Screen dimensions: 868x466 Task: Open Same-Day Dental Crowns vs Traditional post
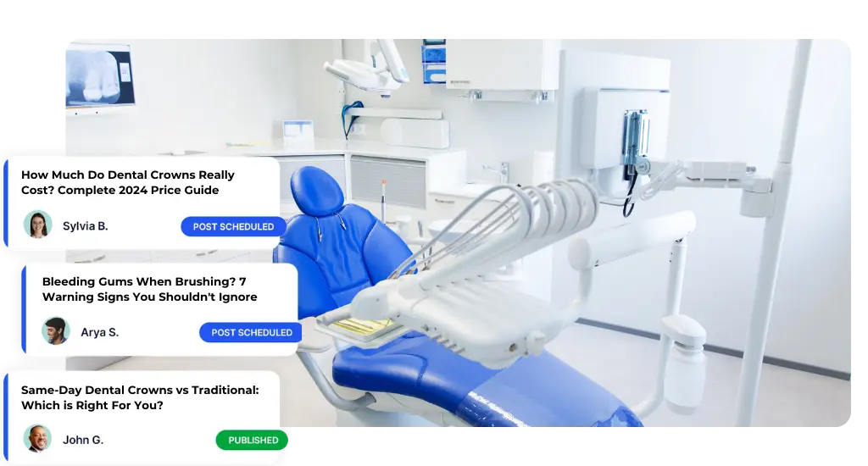140,397
